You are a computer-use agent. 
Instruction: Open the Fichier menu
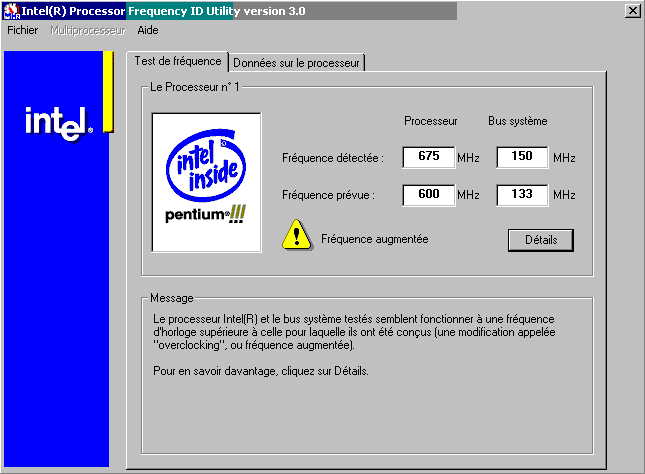tap(23, 30)
